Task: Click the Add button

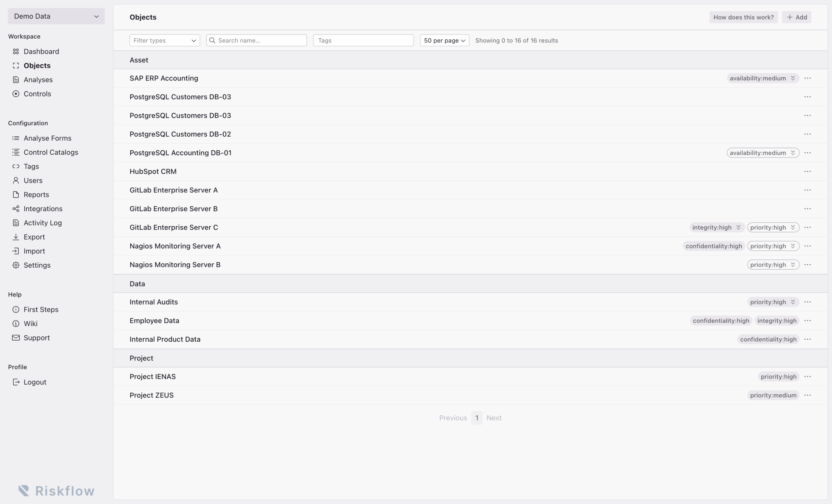Action: click(796, 17)
